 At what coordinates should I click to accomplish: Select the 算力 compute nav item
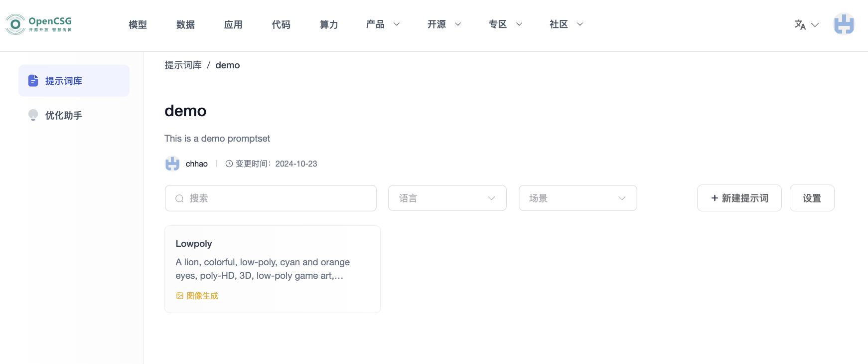coord(329,24)
